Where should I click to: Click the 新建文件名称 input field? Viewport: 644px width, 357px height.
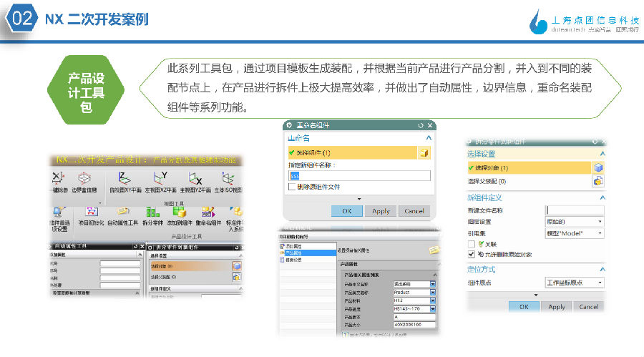pyautogui.click(x=575, y=210)
